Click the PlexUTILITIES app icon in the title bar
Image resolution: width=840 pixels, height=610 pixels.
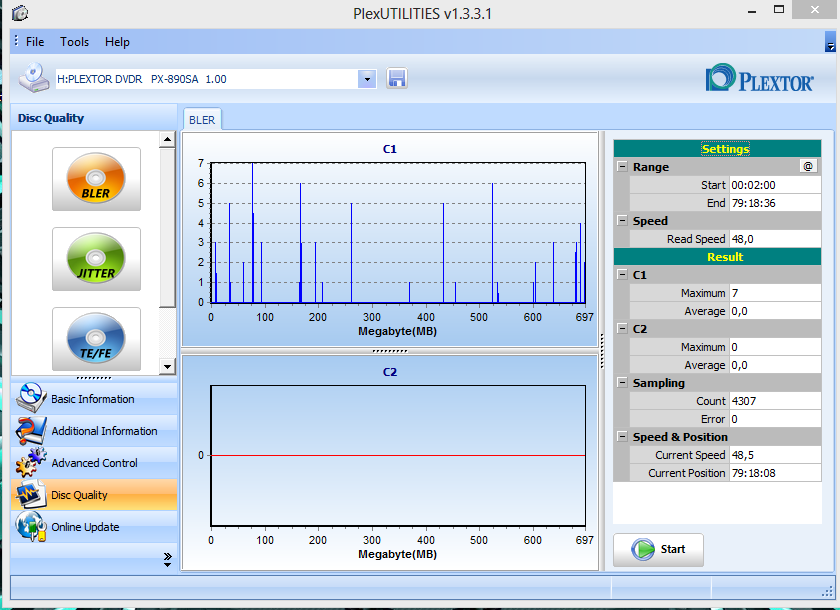click(x=20, y=13)
